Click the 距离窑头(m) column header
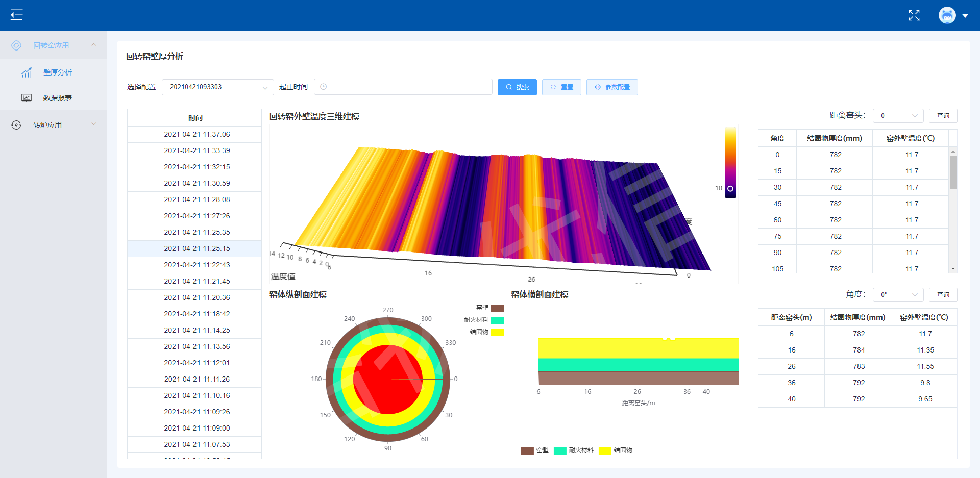 (791, 317)
